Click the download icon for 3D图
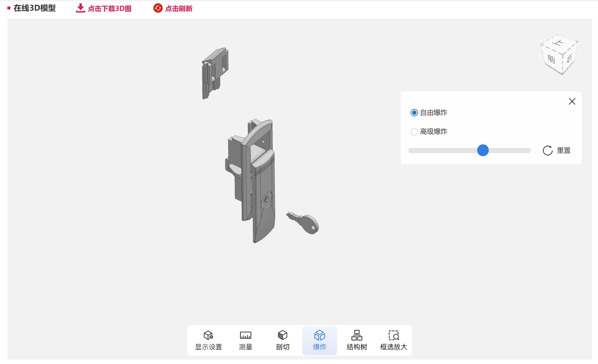 pyautogui.click(x=80, y=8)
